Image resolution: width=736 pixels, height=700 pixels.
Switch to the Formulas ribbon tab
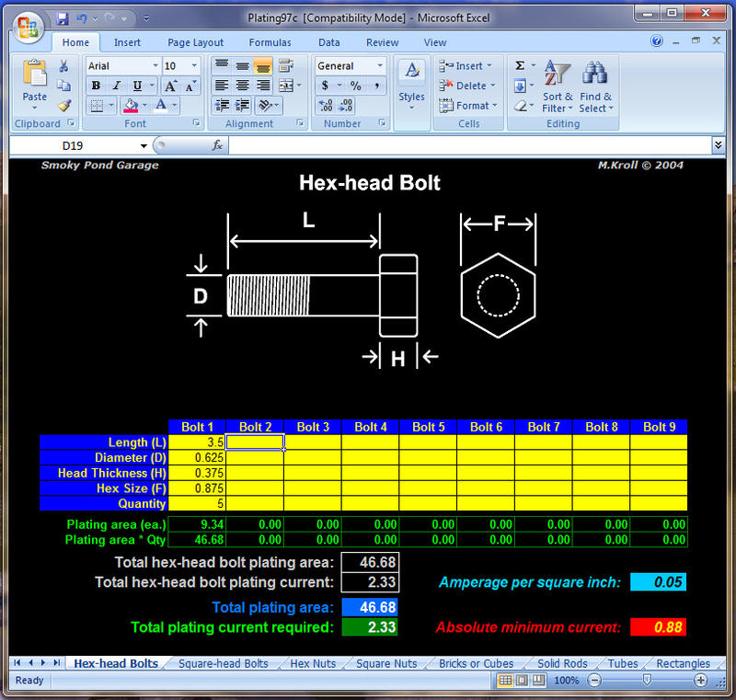[270, 41]
